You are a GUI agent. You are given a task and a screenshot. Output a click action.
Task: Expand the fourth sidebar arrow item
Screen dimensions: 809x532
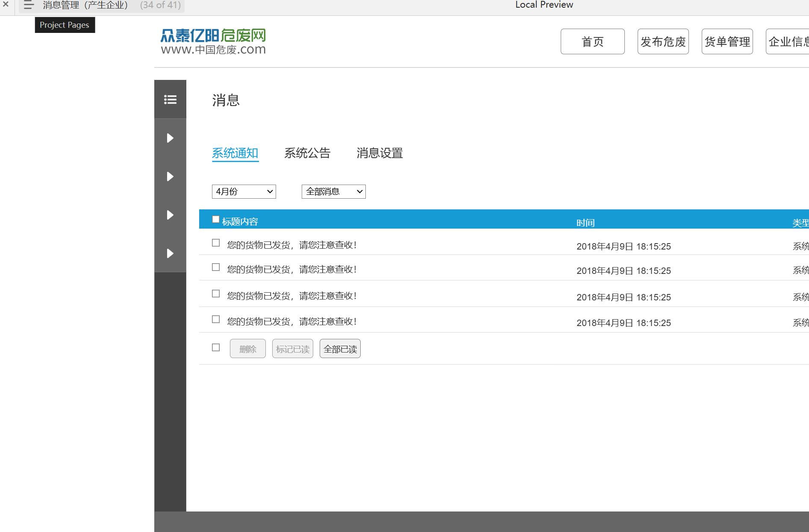click(170, 253)
